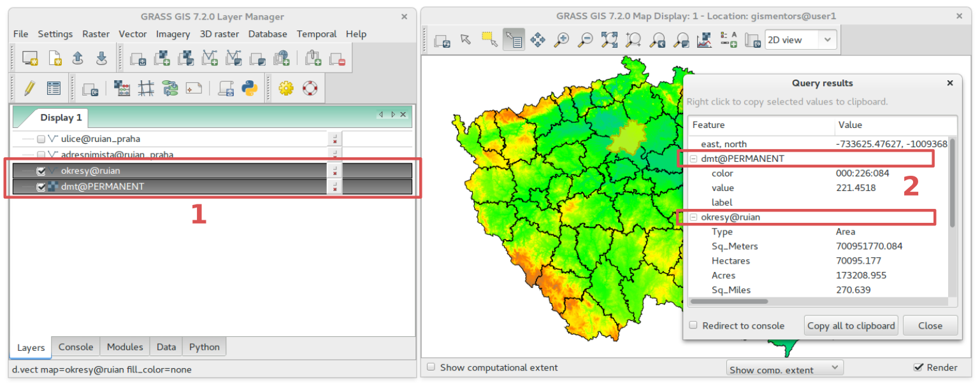Click the Query results vertical scrollbar
This screenshot has height=384, width=980.
coord(953,185)
